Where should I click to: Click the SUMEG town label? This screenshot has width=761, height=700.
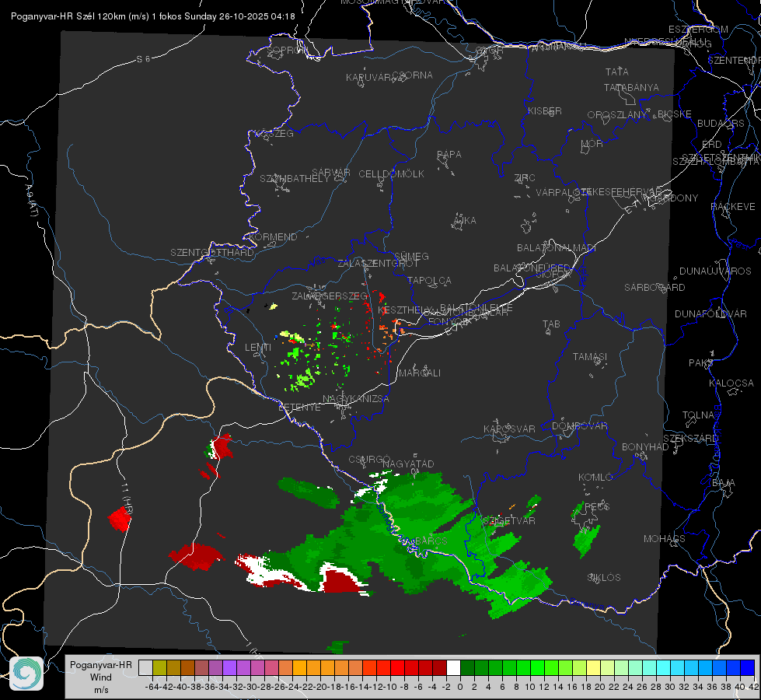coord(411,256)
